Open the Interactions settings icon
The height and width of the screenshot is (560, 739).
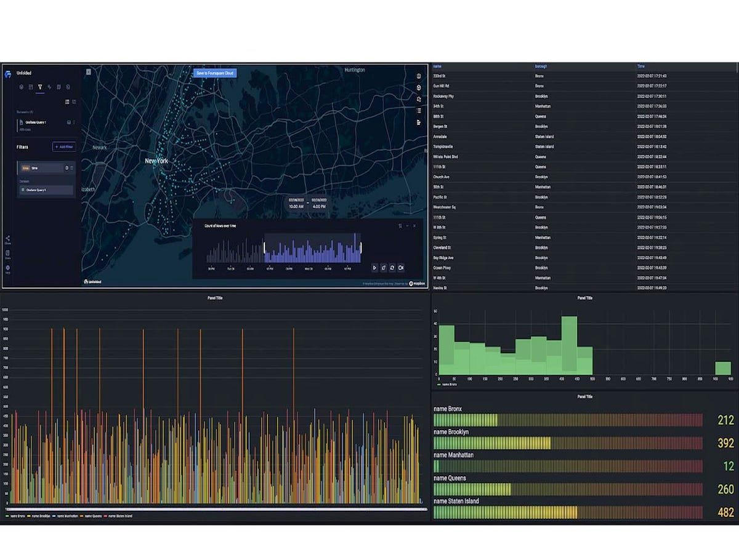pos(50,87)
